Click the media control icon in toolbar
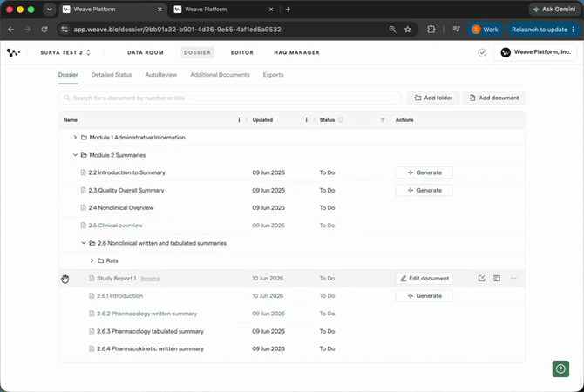The image size is (584, 392). click(x=456, y=30)
